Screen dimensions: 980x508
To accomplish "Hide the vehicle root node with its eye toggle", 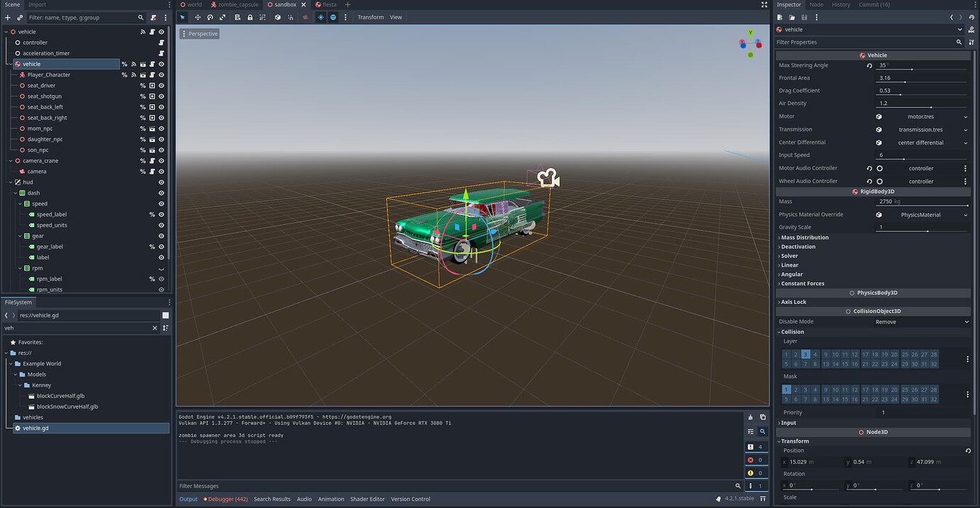I will click(x=161, y=32).
